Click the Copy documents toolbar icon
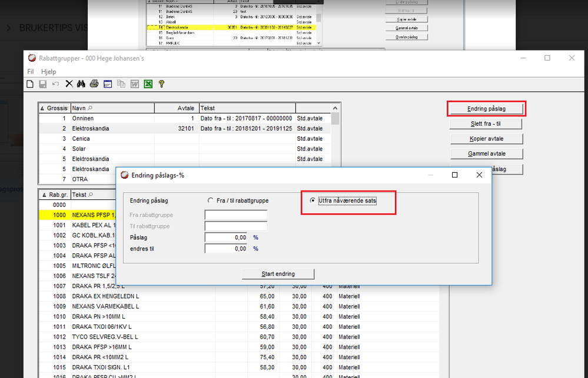588x378 pixels. (121, 84)
